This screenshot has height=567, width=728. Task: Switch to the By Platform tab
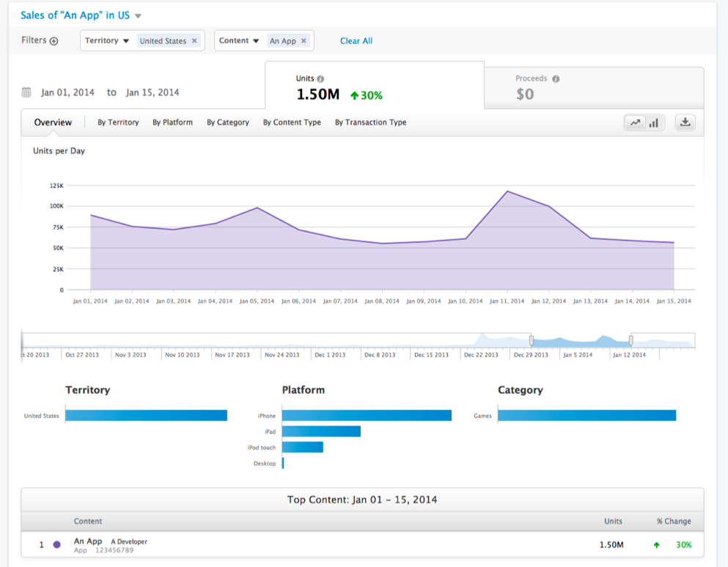click(173, 122)
